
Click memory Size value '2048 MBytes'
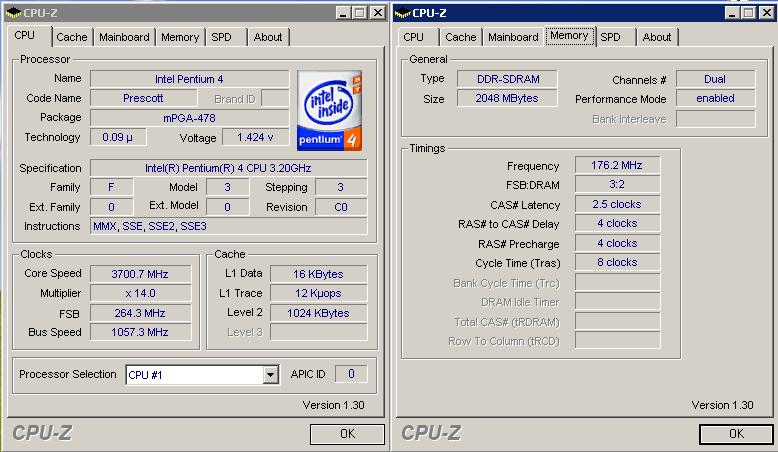[508, 98]
